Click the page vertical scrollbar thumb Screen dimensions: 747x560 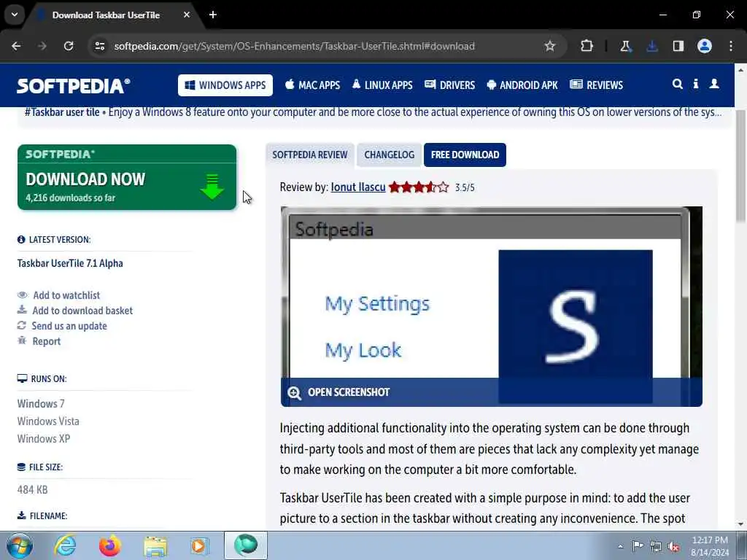click(x=740, y=164)
